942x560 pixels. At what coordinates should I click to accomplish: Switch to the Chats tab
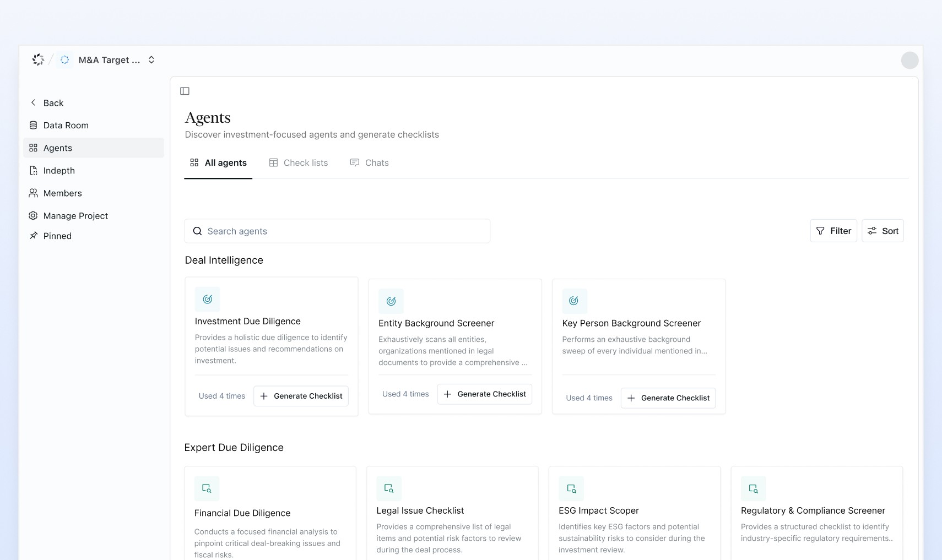click(370, 163)
